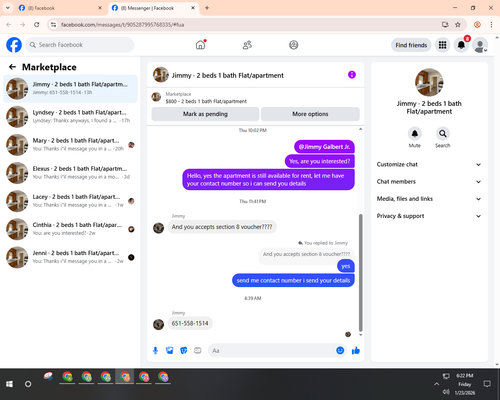Send a thumbs up like
The height and width of the screenshot is (400, 500).
[x=356, y=350]
